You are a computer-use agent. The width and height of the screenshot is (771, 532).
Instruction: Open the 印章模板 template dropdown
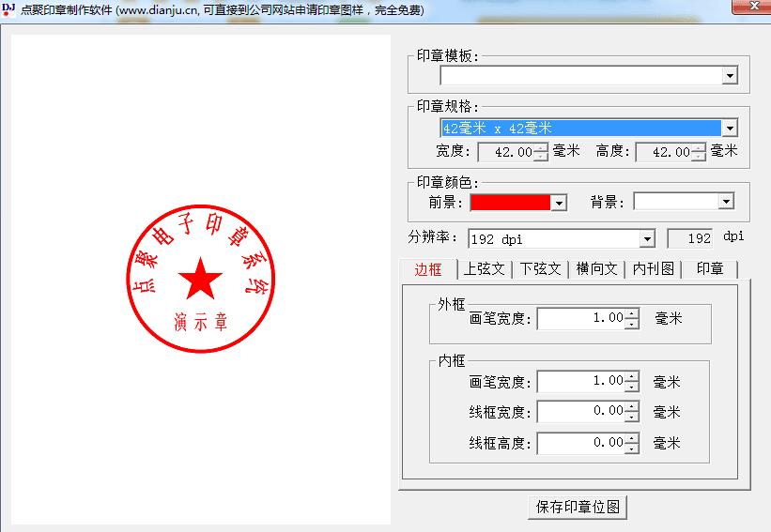730,76
